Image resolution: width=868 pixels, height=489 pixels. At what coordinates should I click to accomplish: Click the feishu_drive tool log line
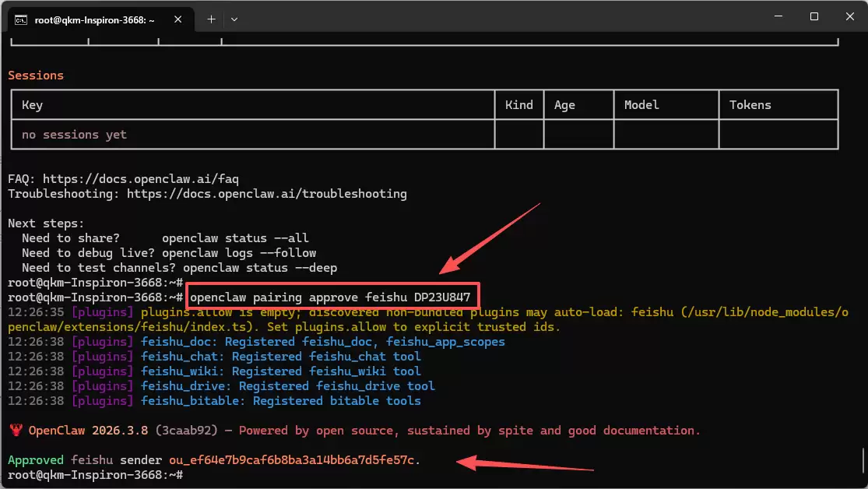221,386
